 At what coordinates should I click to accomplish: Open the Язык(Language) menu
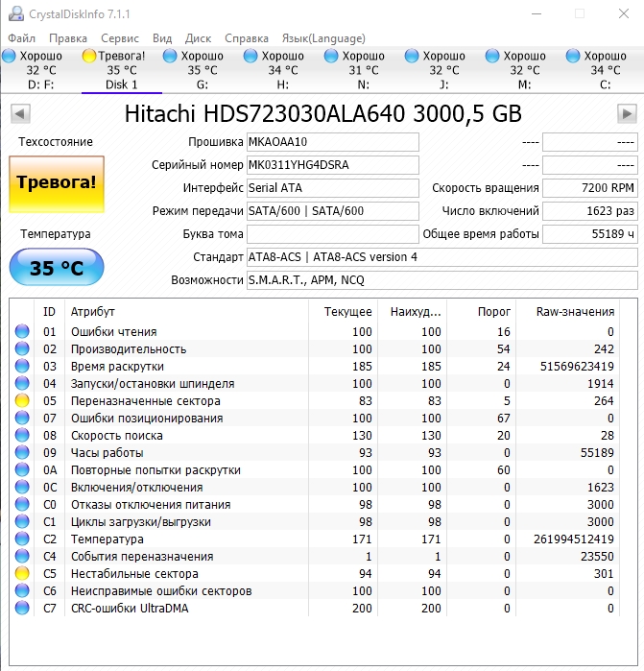323,39
